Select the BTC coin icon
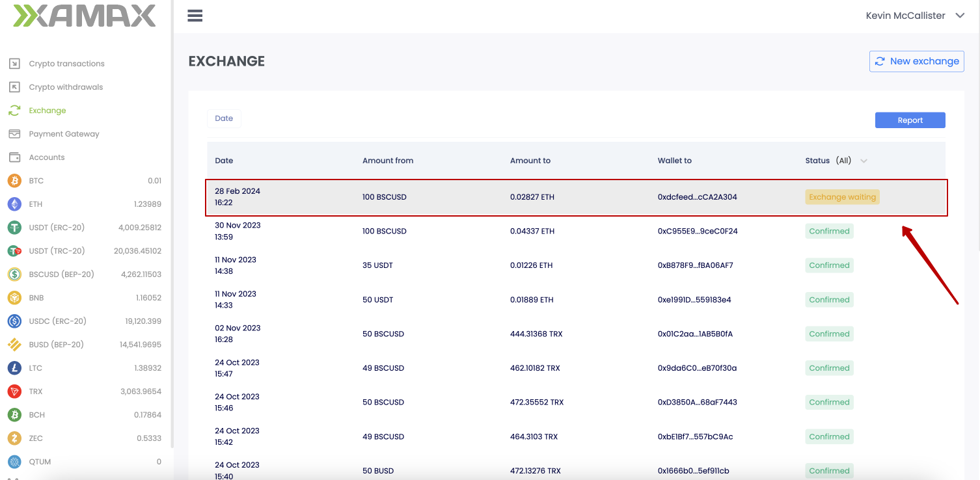 coord(14,181)
